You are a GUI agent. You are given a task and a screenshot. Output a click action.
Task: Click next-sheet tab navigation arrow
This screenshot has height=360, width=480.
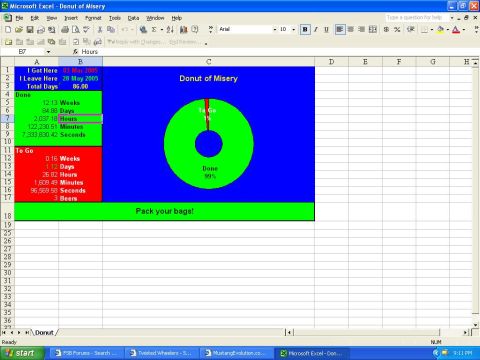click(19, 333)
